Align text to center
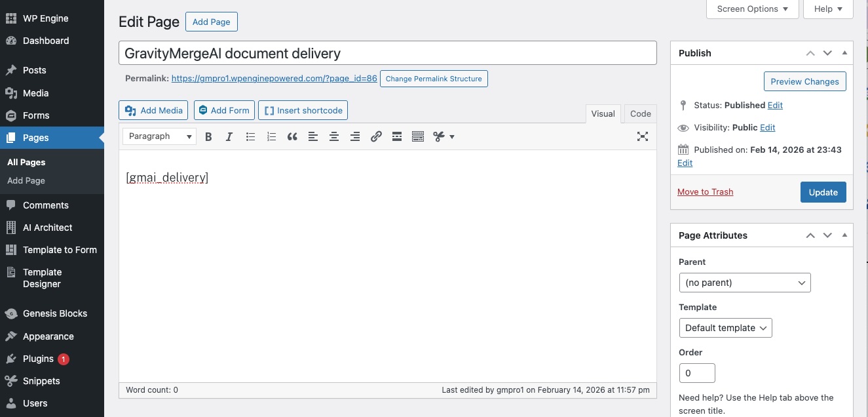Viewport: 868px width, 417px height. [x=334, y=137]
